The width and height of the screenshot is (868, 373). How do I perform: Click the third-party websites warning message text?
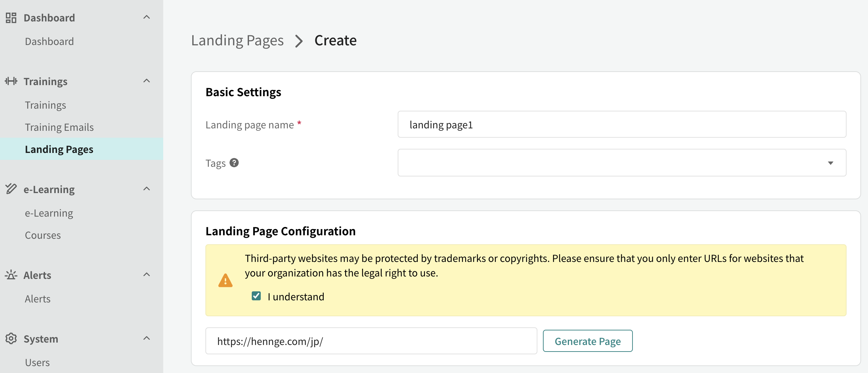524,266
